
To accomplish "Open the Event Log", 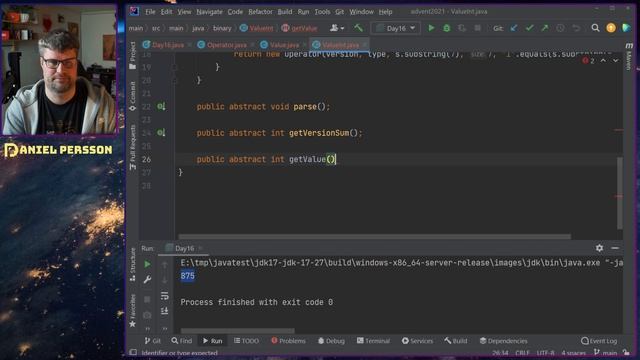I will coord(599,341).
